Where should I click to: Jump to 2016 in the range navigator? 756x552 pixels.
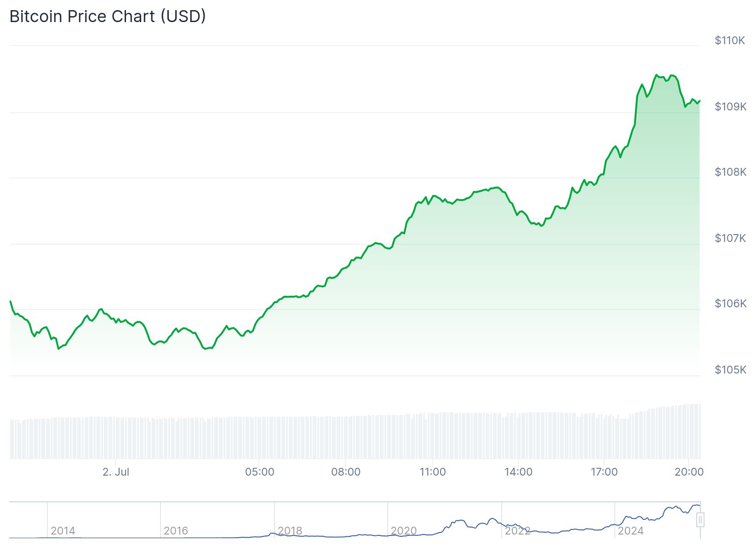click(176, 531)
